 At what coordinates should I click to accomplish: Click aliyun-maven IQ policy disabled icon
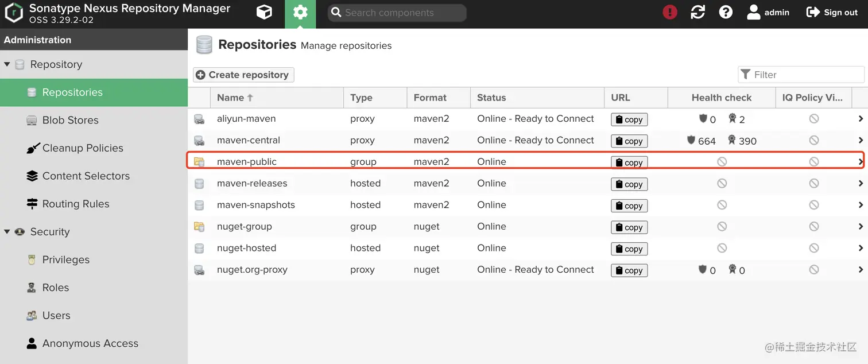pos(813,119)
